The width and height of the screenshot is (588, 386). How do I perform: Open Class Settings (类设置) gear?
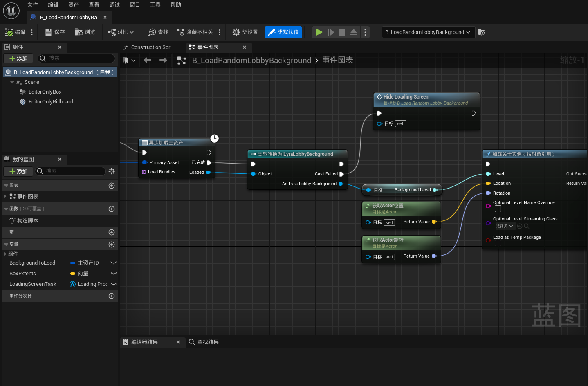(x=236, y=32)
